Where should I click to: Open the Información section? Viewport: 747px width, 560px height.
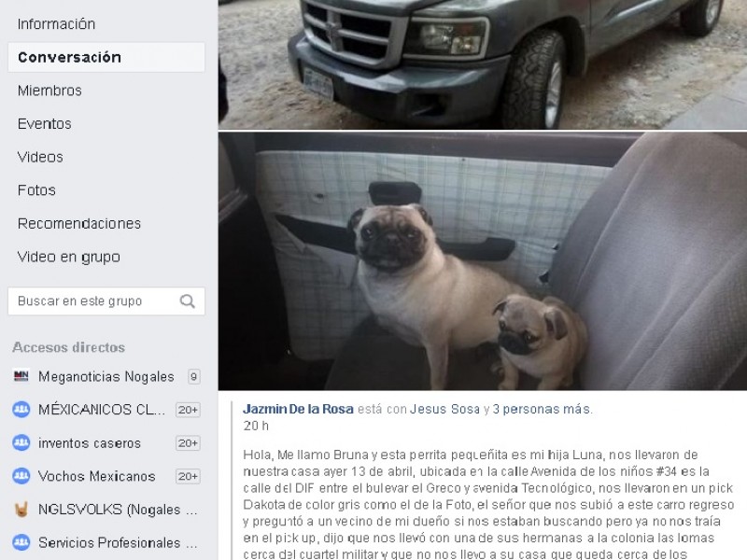point(56,24)
